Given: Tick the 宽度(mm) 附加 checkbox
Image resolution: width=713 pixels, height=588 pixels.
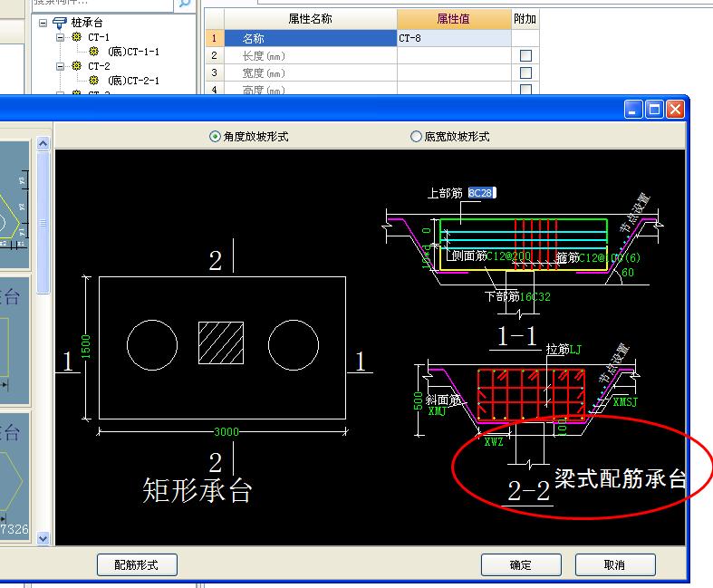Looking at the screenshot, I should [525, 72].
